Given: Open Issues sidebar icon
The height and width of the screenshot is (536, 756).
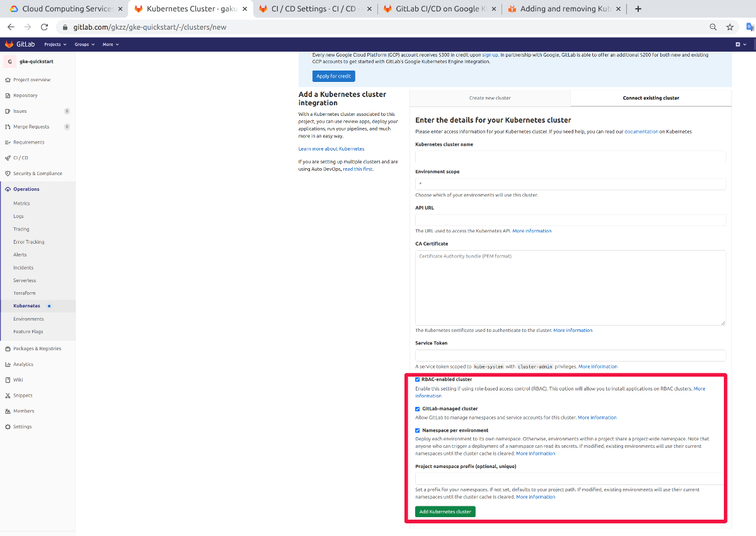Looking at the screenshot, I should pos(8,111).
